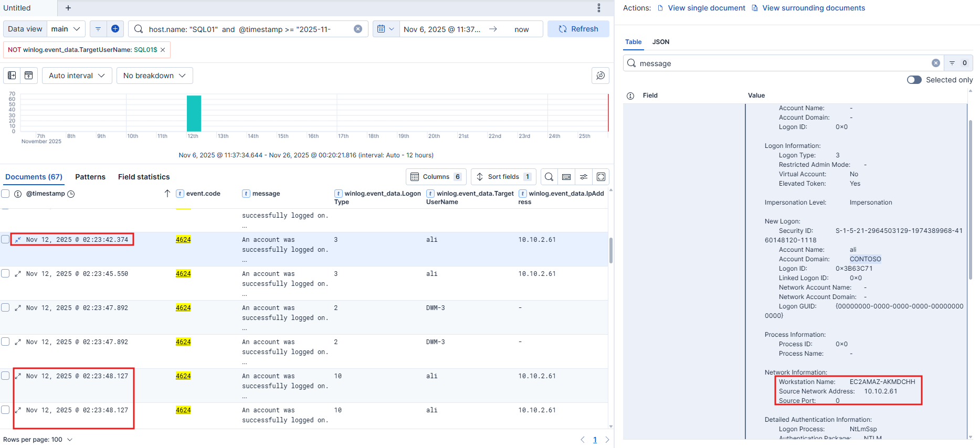
Task: Open the filter options menu icon
Action: (x=98, y=29)
